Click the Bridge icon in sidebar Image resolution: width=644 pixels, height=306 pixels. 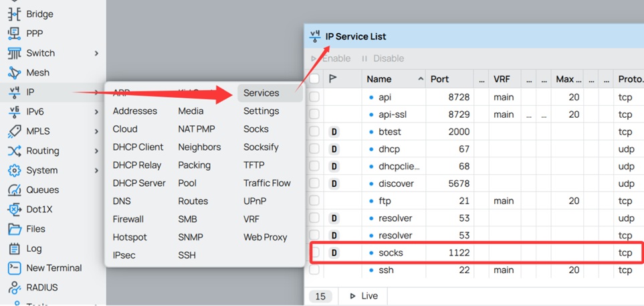tap(14, 14)
